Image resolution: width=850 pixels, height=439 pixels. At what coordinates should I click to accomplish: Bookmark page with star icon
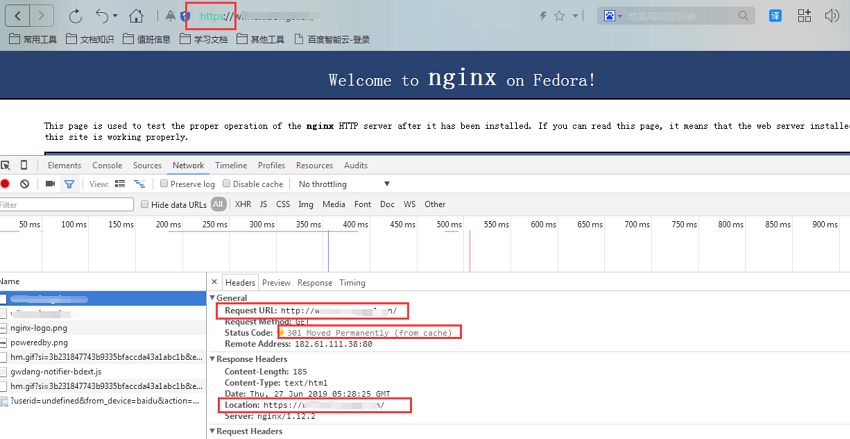tap(559, 16)
